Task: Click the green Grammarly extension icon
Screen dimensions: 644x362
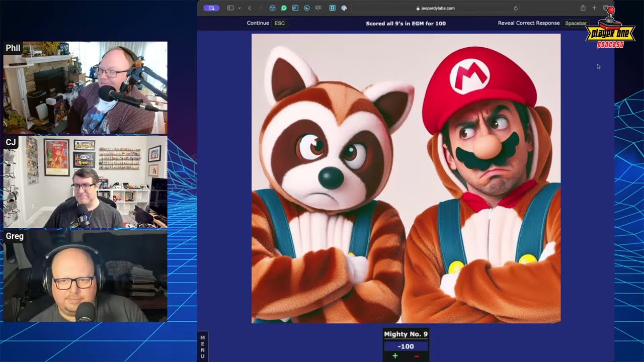Action: 284,8
